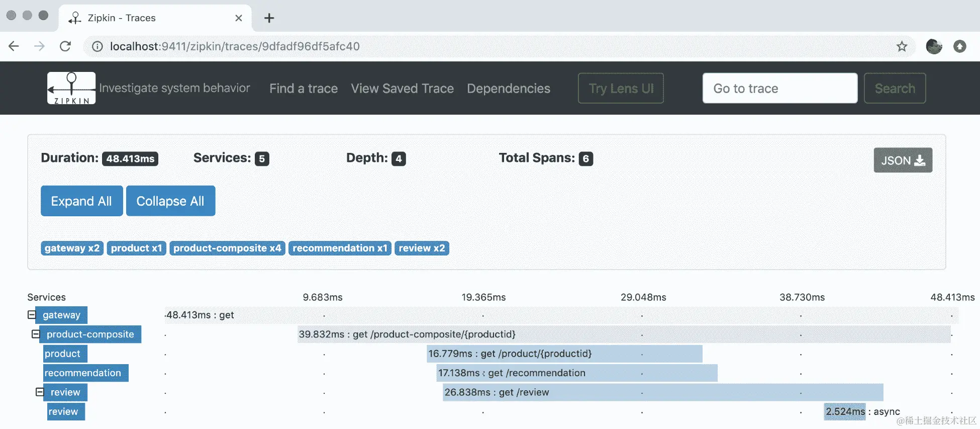Bookmark this page with the star icon
Screen dimensions: 980x429
[902, 46]
